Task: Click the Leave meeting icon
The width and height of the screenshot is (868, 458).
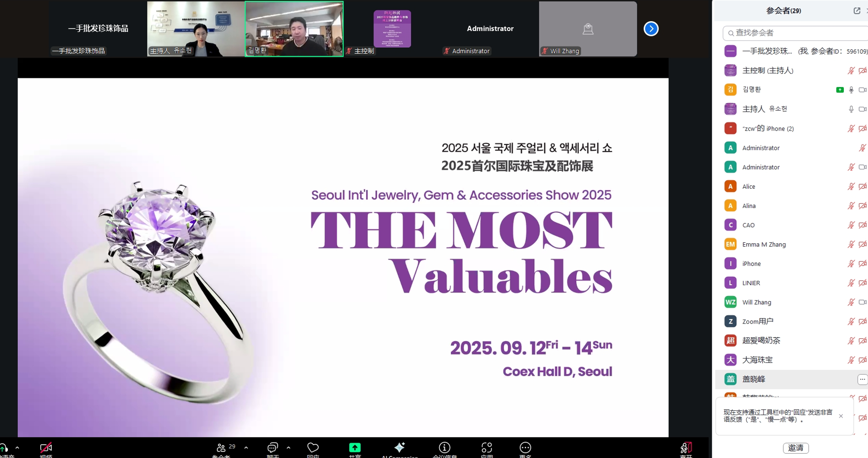Action: 686,448
